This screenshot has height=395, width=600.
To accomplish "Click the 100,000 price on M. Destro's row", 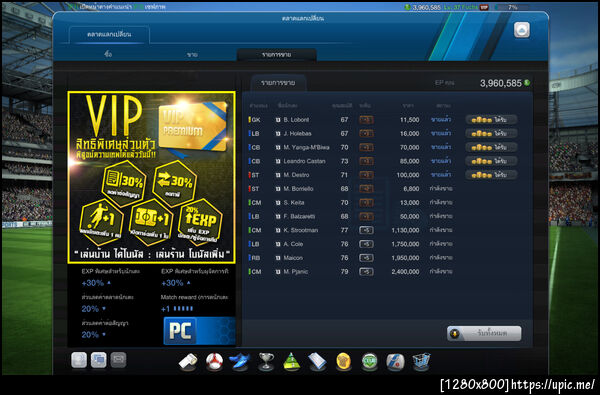I will click(408, 175).
